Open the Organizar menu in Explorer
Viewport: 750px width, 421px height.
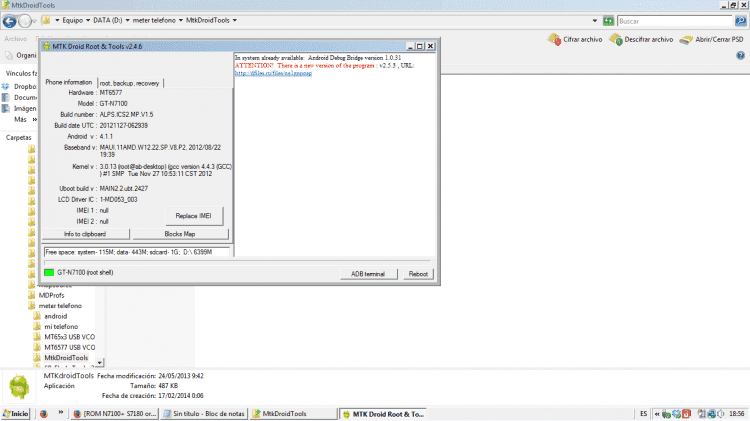click(21, 55)
